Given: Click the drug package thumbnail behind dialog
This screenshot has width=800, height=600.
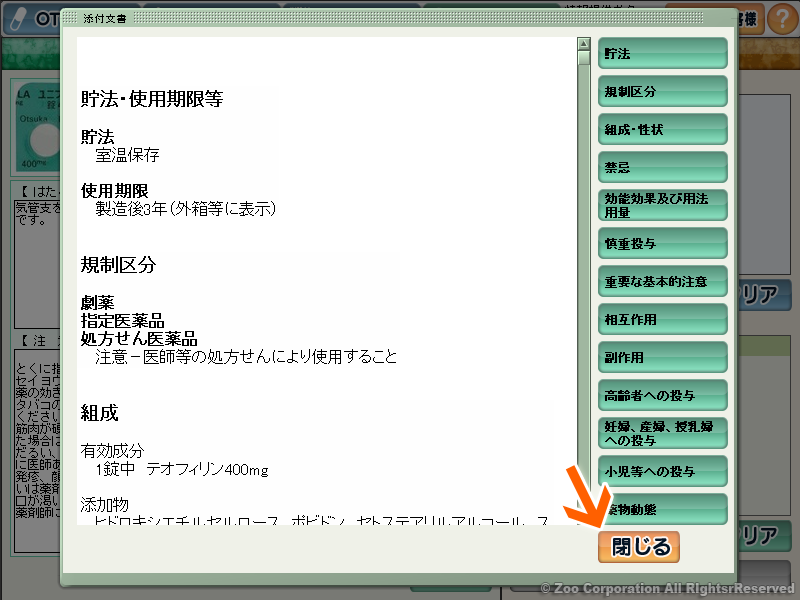Looking at the screenshot, I should coord(38,128).
